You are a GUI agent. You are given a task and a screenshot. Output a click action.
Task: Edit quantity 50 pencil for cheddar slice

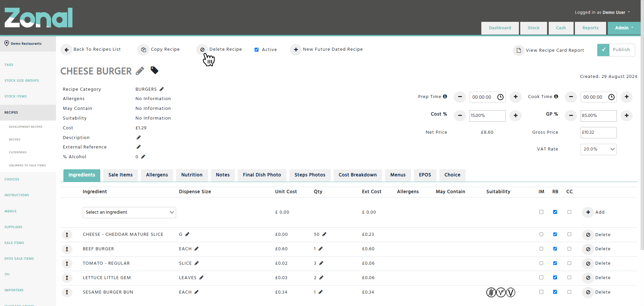tap(324, 234)
